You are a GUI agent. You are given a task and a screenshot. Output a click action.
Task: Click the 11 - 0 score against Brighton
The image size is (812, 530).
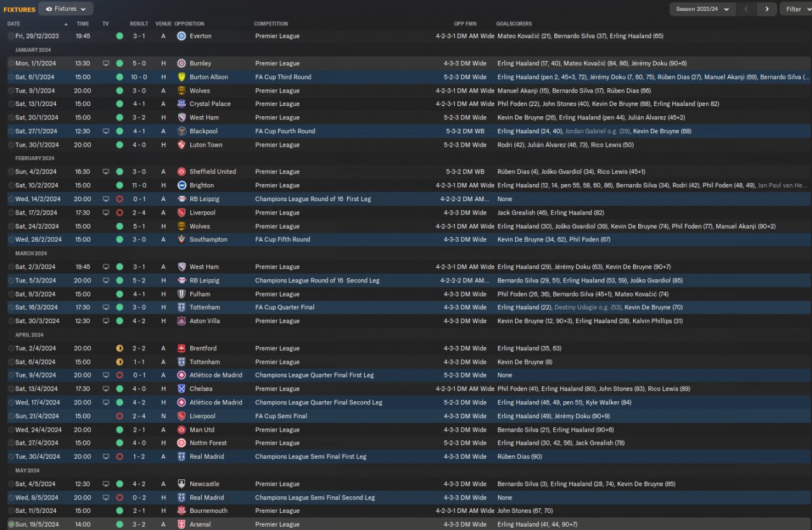[139, 185]
